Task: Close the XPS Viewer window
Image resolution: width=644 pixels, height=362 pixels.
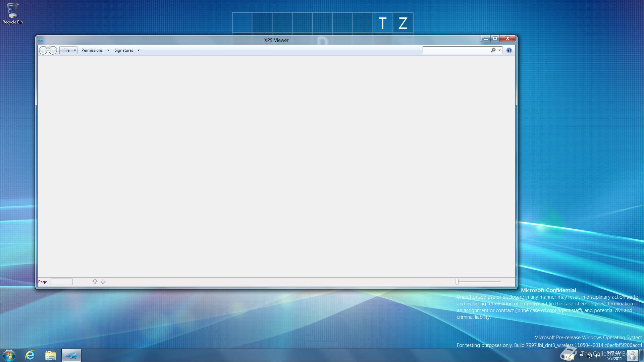Action: pyautogui.click(x=507, y=39)
